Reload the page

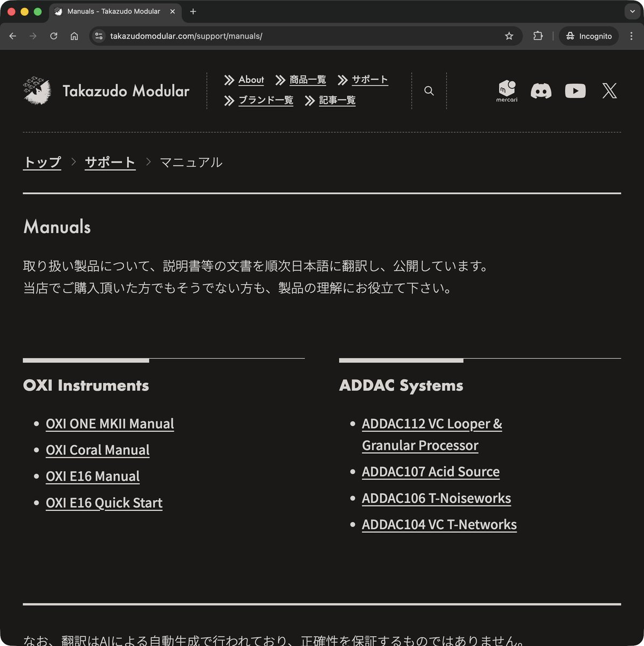click(x=54, y=36)
